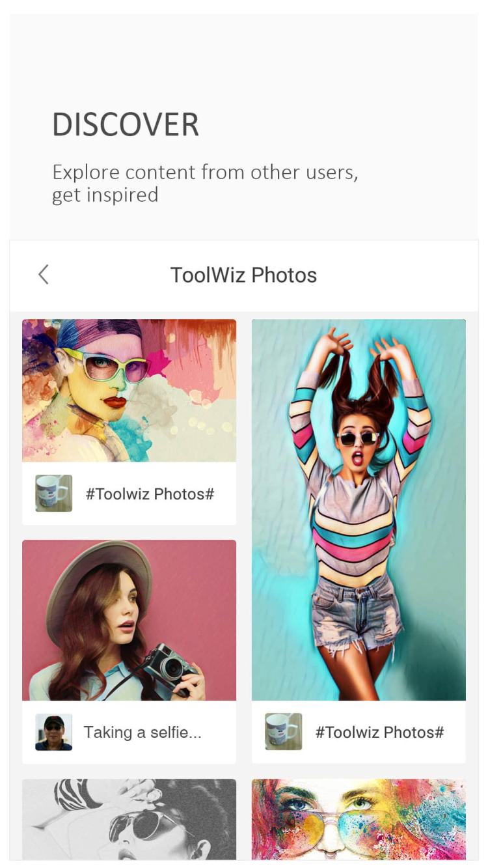Open mug avatar under striped sweater photo
488x868 pixels.
(x=283, y=732)
